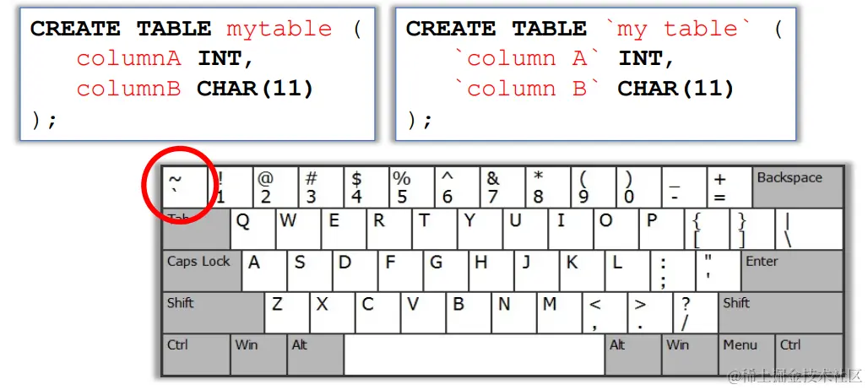Screen dimensions: 868x390
Task: Click the F key
Action: (x=401, y=270)
